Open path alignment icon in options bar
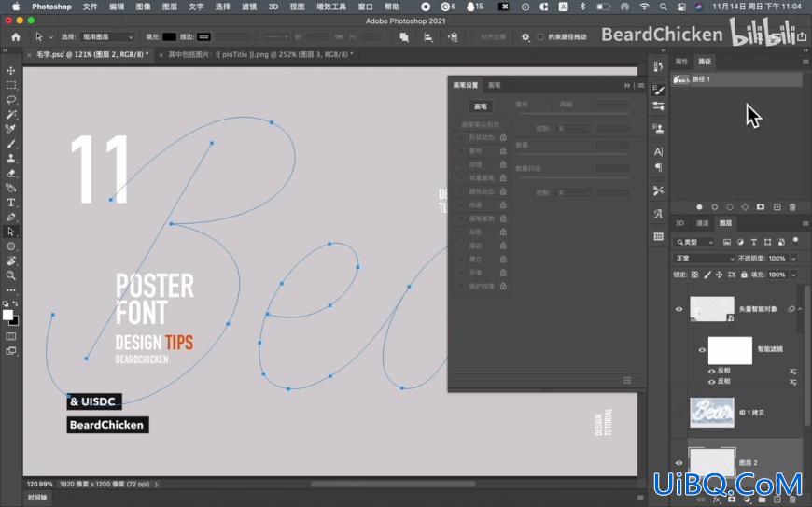This screenshot has height=507, width=812. coord(428,37)
